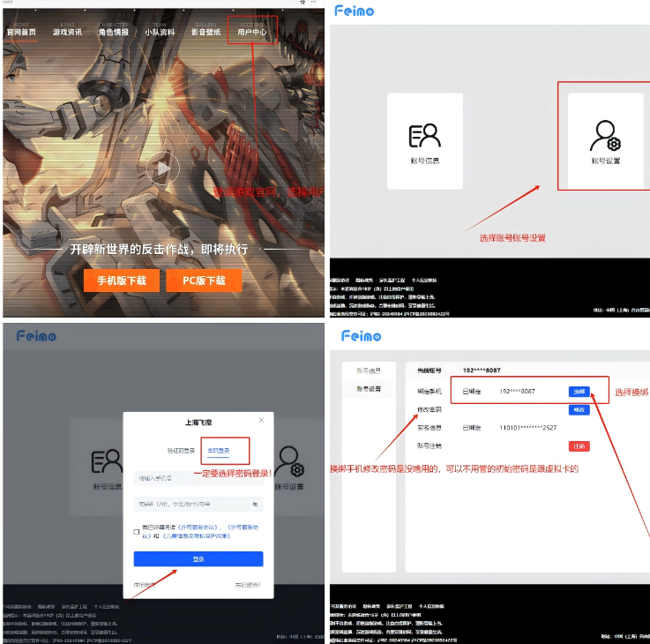650x644 pixels.
Task: Select 账号设置 in the settings page sidebar
Action: coord(369,388)
